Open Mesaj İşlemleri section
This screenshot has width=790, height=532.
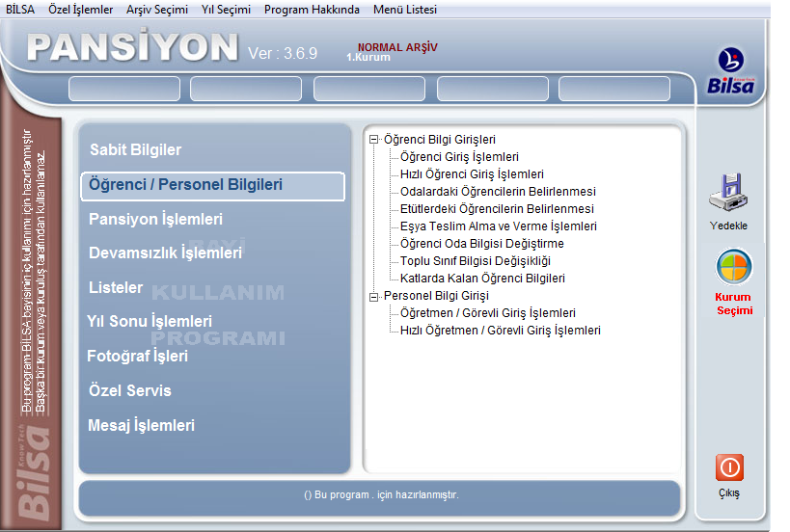click(x=141, y=425)
